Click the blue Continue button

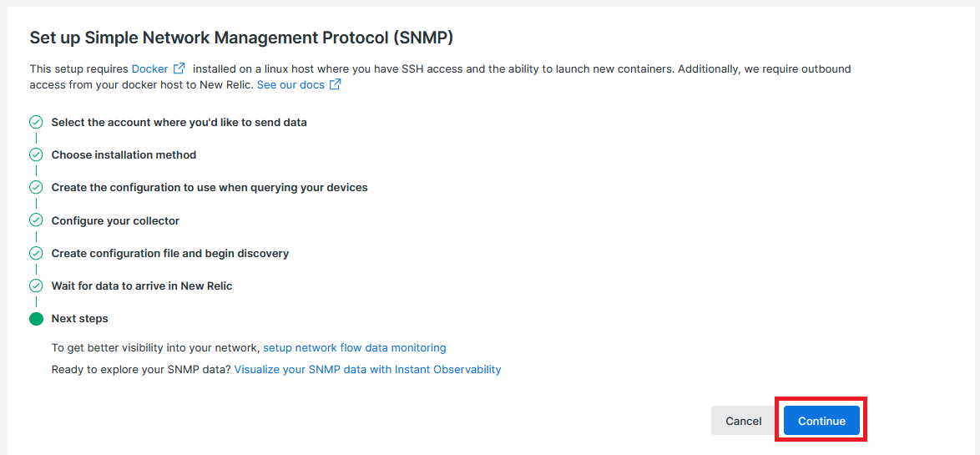point(822,421)
